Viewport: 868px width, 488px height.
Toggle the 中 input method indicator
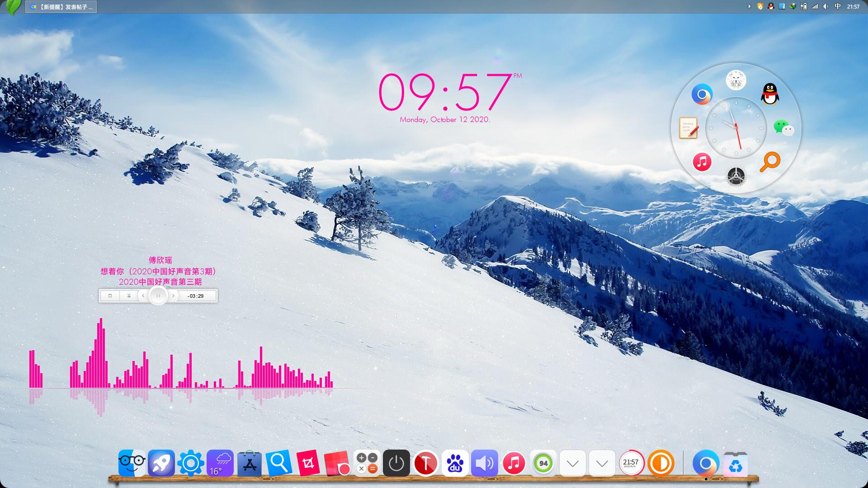click(x=838, y=6)
